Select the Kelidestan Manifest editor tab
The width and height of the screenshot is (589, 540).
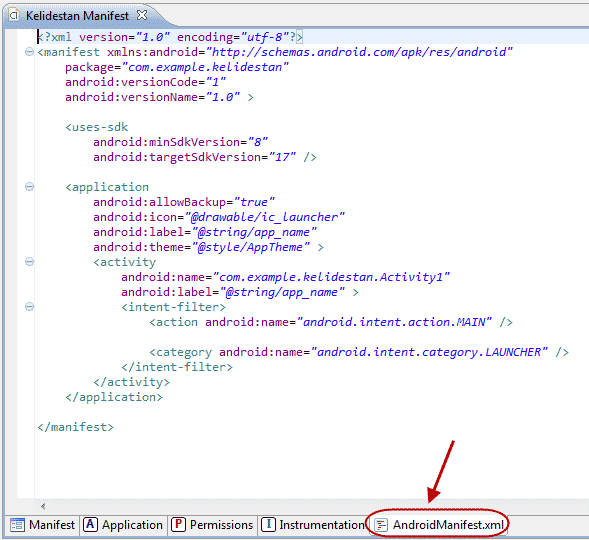77,16
